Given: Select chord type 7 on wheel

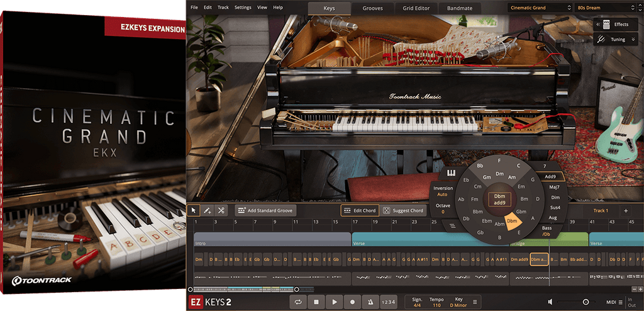Looking at the screenshot, I should (545, 166).
